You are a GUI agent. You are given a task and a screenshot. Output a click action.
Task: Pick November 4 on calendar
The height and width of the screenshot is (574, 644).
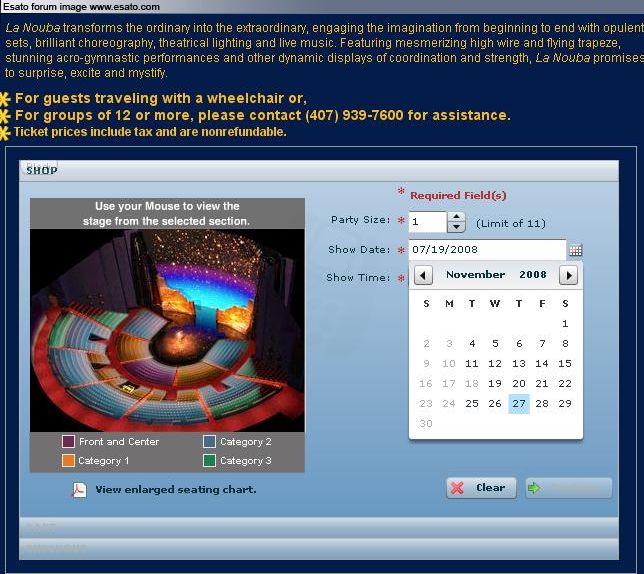472,344
